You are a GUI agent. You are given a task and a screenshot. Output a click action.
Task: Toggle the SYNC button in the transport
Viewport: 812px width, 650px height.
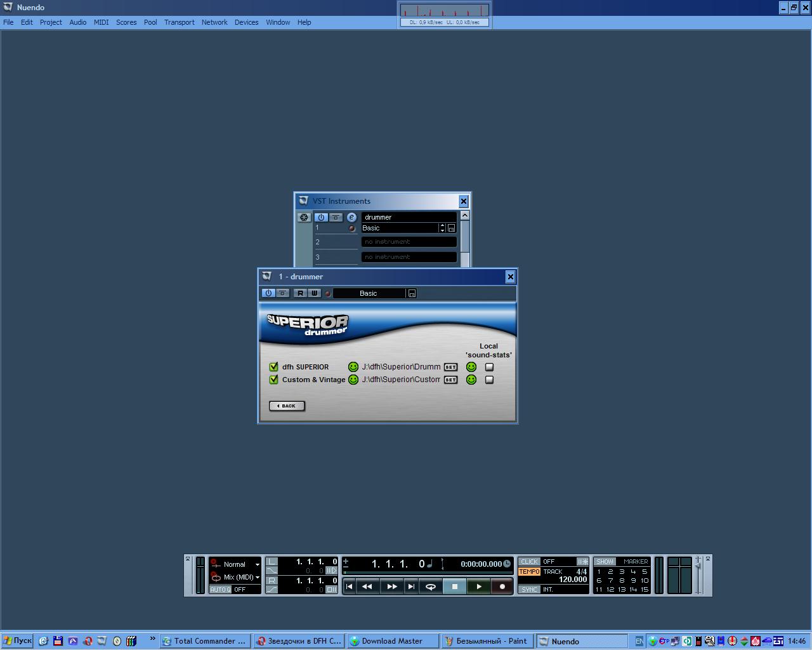pos(529,590)
